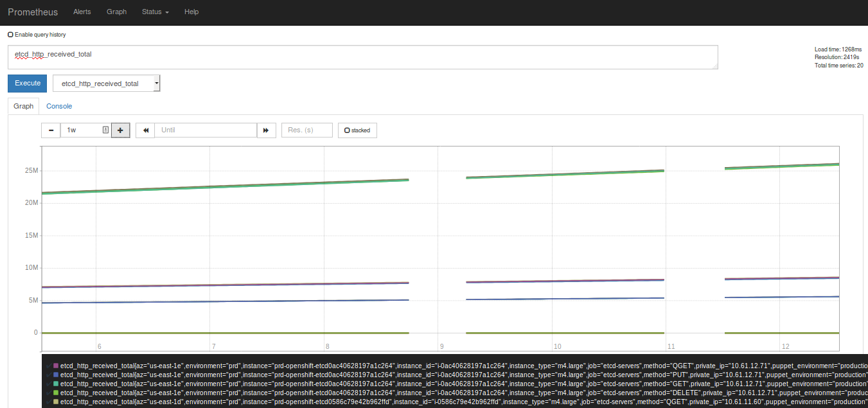Click inside the Until date field
This screenshot has height=408, width=868.
click(x=206, y=130)
